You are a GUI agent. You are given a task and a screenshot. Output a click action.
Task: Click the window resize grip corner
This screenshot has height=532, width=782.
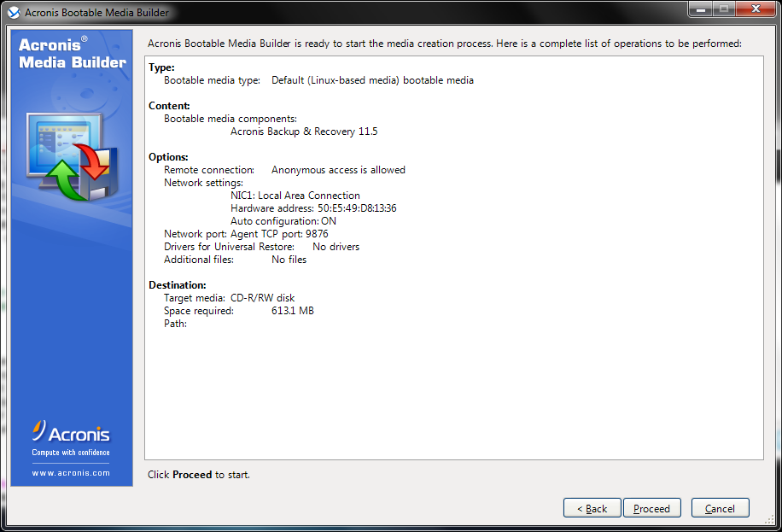click(769, 520)
